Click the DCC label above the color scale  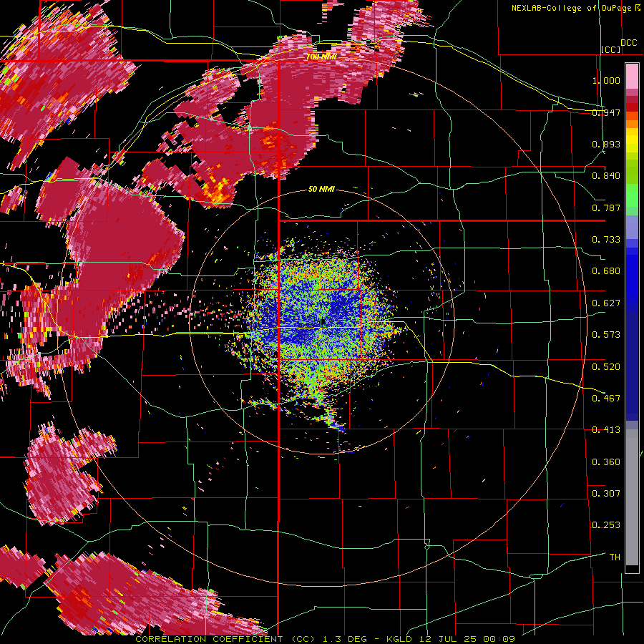pyautogui.click(x=628, y=42)
